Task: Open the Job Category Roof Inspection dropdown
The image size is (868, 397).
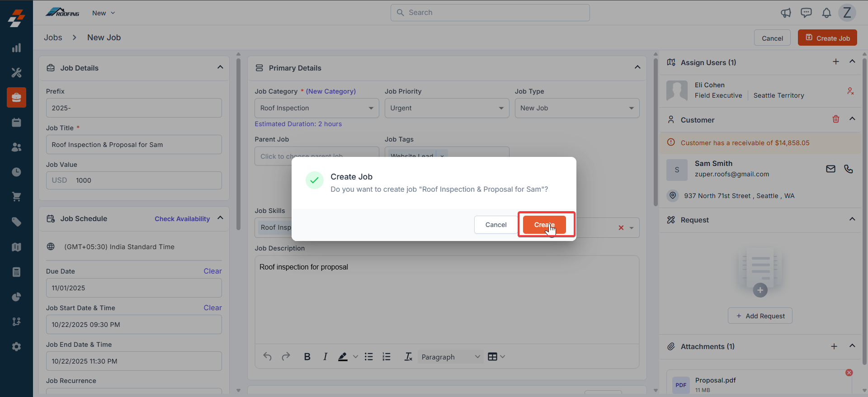Action: click(316, 108)
